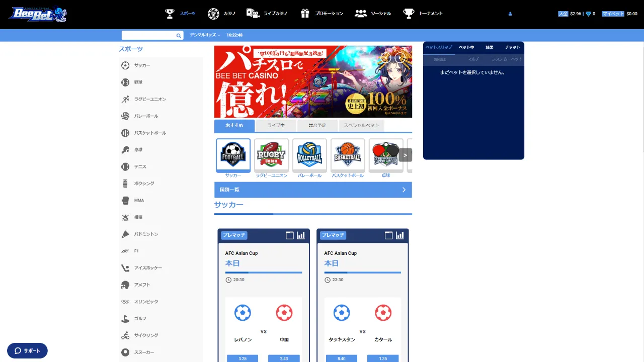Click the BeeBet logo
Viewport: 644px width, 362px height.
[x=37, y=14]
